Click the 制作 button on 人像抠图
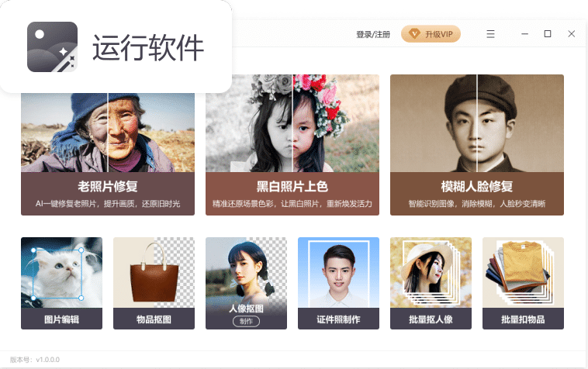This screenshot has height=369, width=588. (x=246, y=321)
